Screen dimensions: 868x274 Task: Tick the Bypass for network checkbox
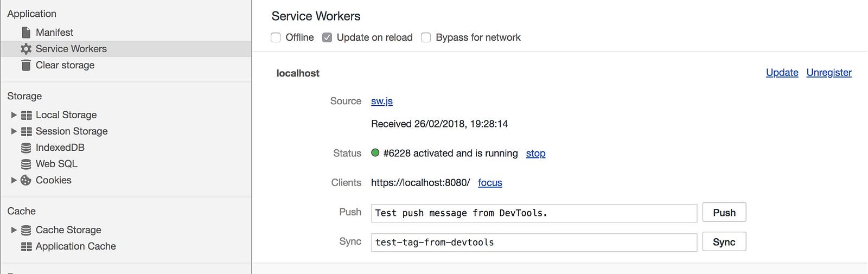(426, 37)
